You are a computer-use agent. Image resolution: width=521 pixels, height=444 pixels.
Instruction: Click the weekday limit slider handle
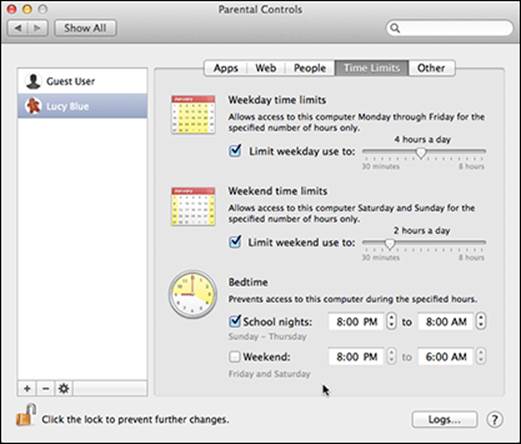pyautogui.click(x=421, y=153)
